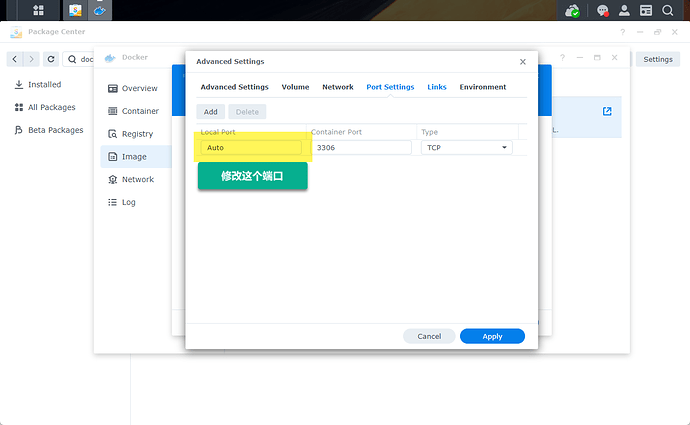Switch to Docker taskbar icon

point(100,10)
